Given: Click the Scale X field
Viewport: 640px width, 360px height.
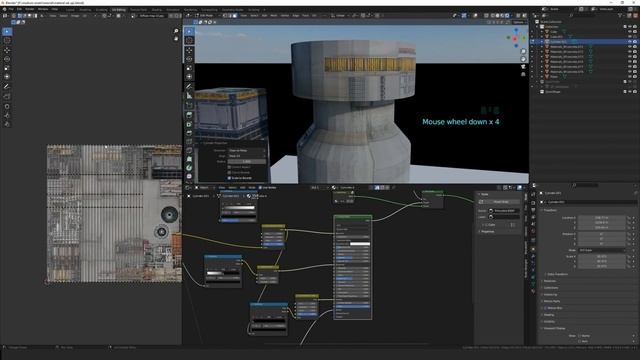Looking at the screenshot, I should coord(601,257).
